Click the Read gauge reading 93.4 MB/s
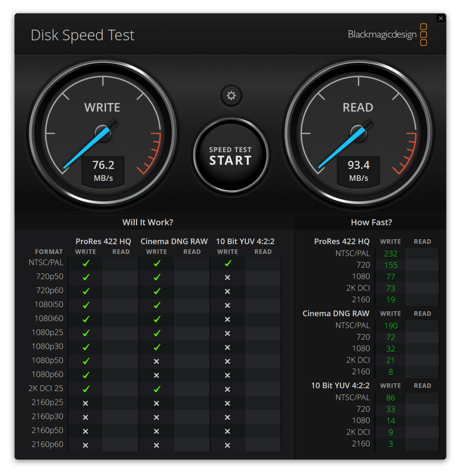This screenshot has width=461, height=476. tap(358, 133)
